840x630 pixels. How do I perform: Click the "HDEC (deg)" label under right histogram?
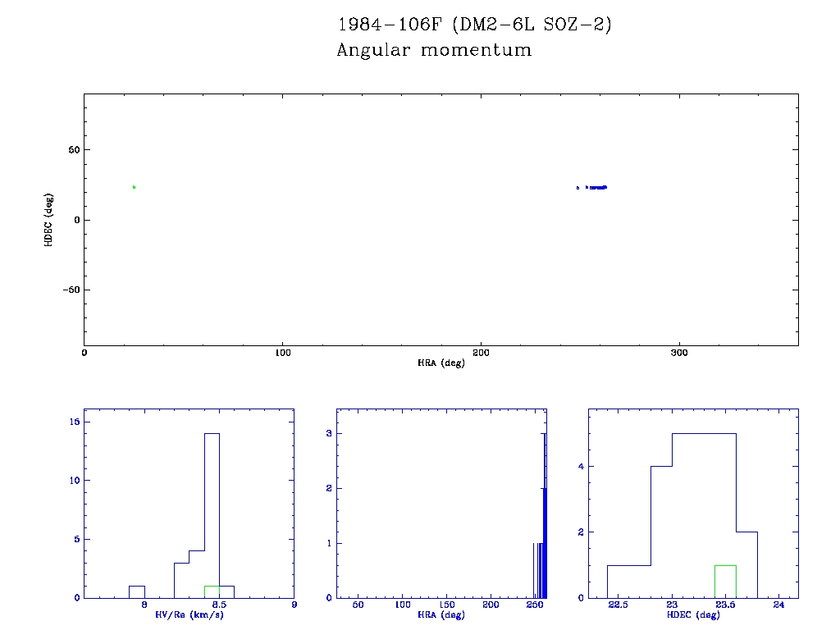694,614
